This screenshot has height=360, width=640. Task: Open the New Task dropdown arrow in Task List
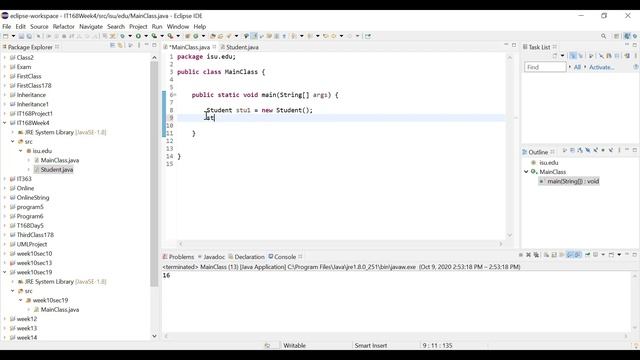coord(562,56)
